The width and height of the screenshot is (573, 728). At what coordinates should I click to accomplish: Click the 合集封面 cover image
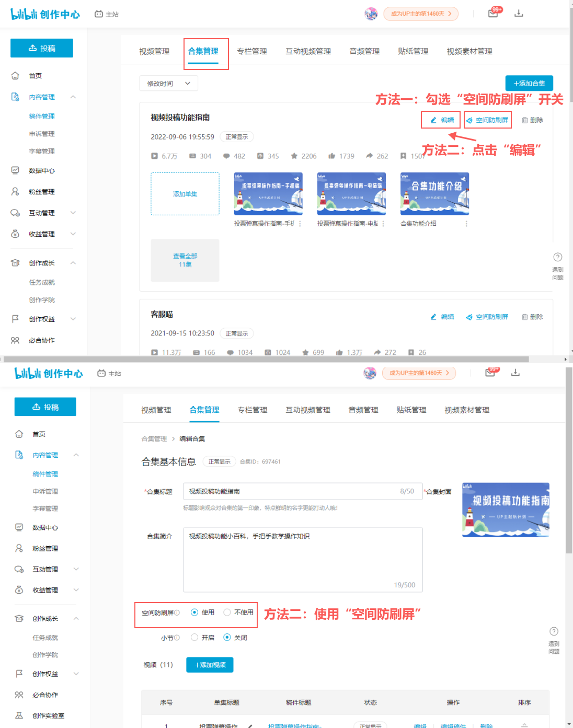click(506, 510)
